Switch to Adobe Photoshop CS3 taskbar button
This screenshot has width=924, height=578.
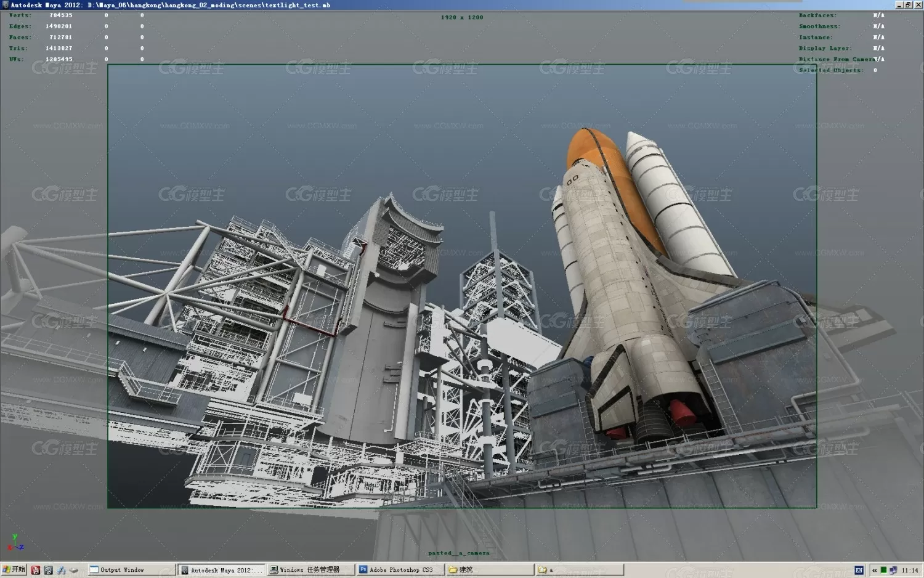401,570
